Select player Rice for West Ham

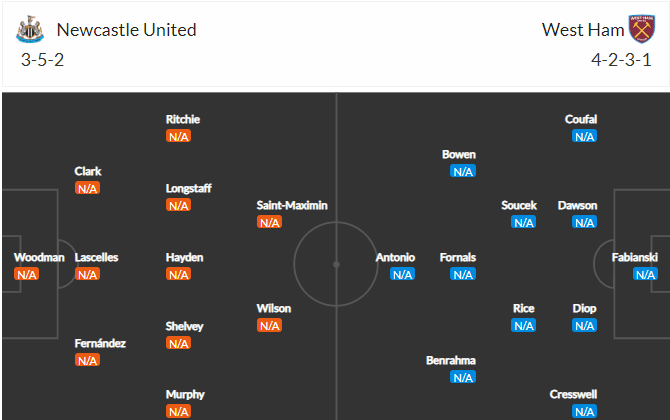pyautogui.click(x=524, y=308)
